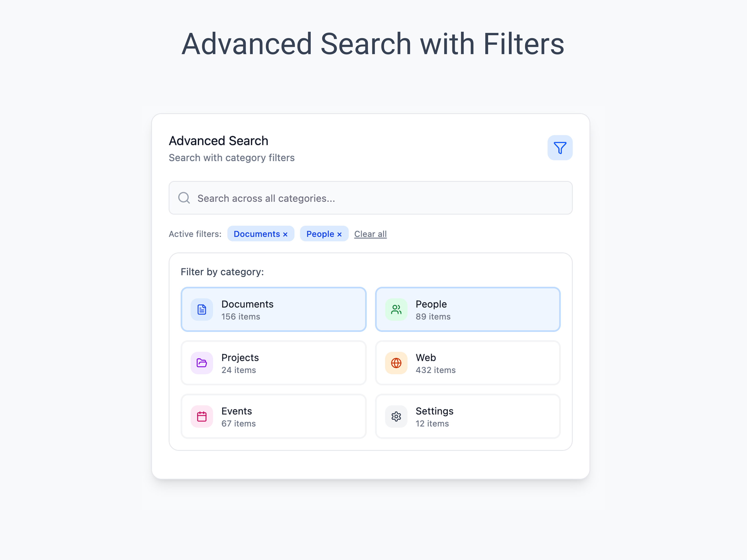Screen dimensions: 747x560
Task: Enable the Projects category filter
Action: point(274,363)
